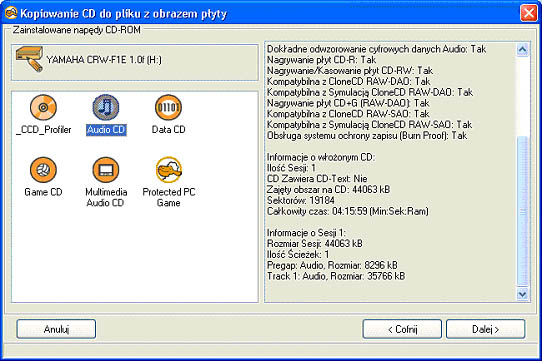Select the Audio CD profile icon

(106, 107)
